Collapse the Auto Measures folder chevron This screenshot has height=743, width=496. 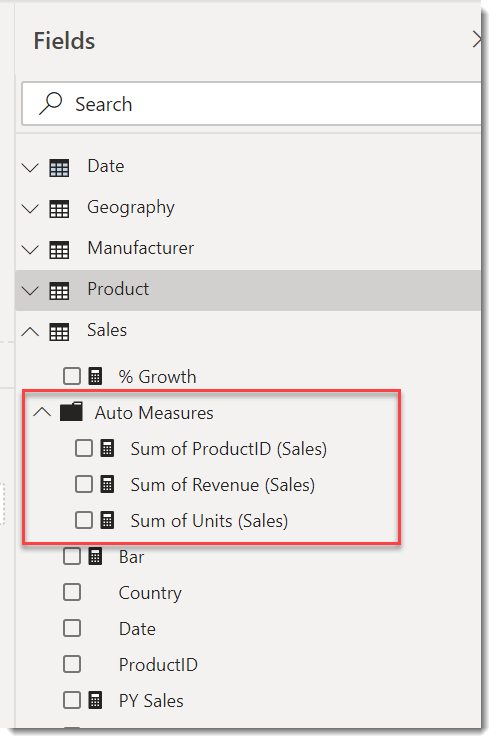[x=42, y=411]
